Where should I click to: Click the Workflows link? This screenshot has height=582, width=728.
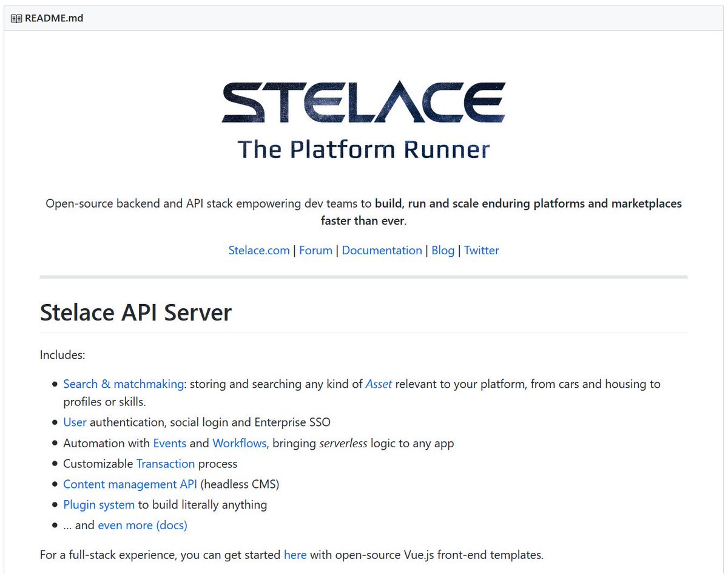tap(239, 443)
